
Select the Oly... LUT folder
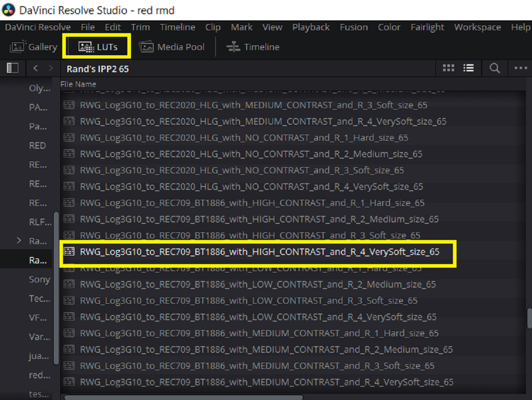[39, 88]
